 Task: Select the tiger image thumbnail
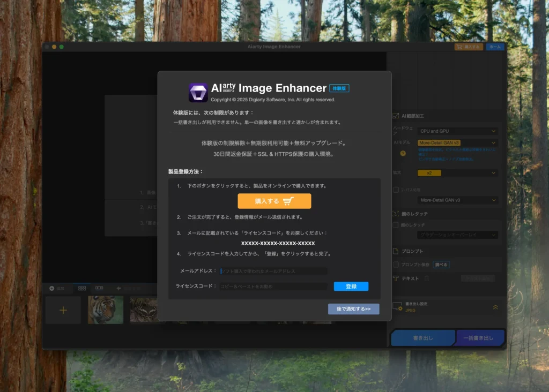[105, 310]
